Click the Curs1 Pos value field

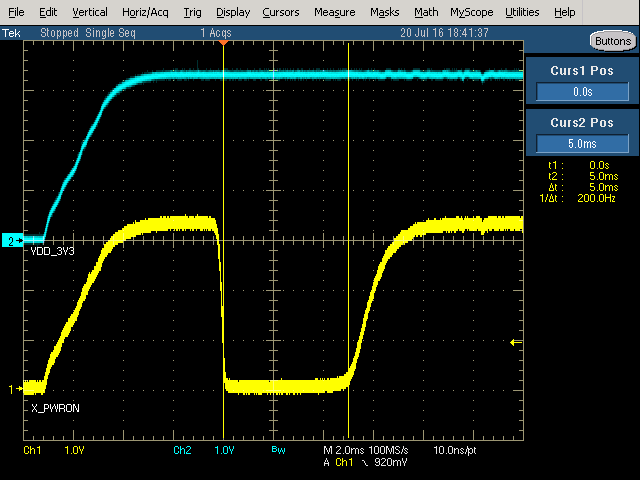coord(582,92)
